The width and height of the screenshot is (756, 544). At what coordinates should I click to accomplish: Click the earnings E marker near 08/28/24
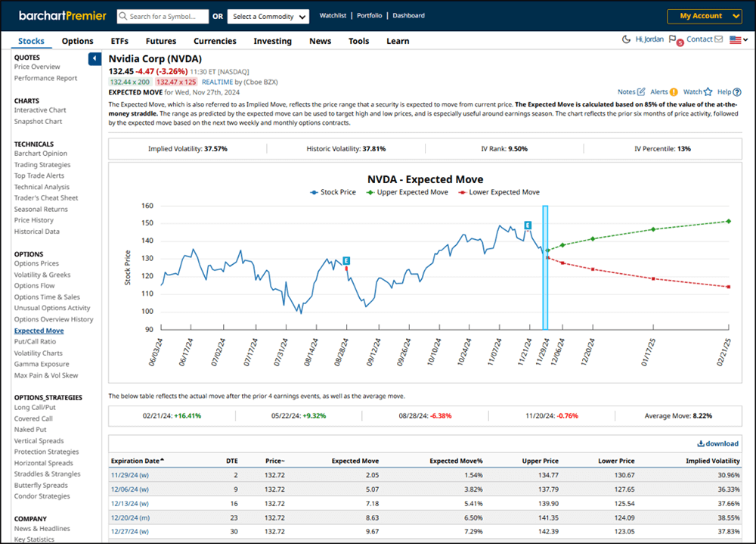coord(346,261)
